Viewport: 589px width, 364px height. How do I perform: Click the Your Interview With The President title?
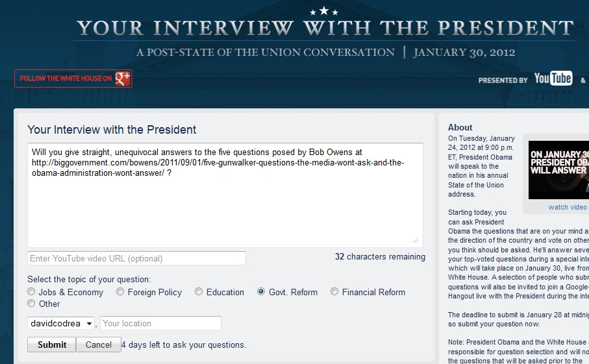click(x=325, y=29)
